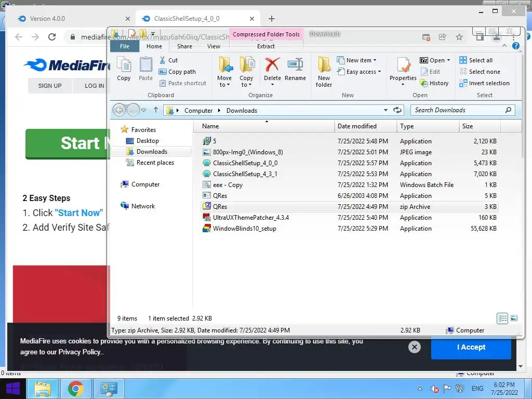Click the red Delete X icon

click(x=272, y=65)
